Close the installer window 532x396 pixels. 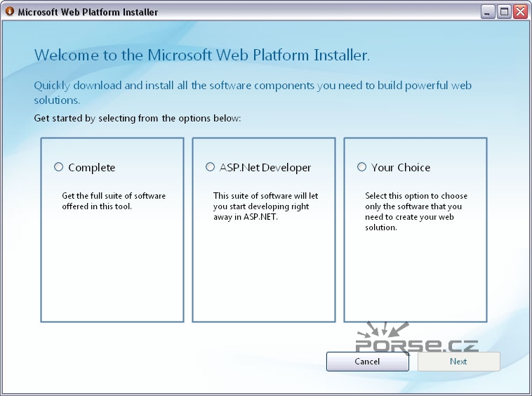point(521,12)
